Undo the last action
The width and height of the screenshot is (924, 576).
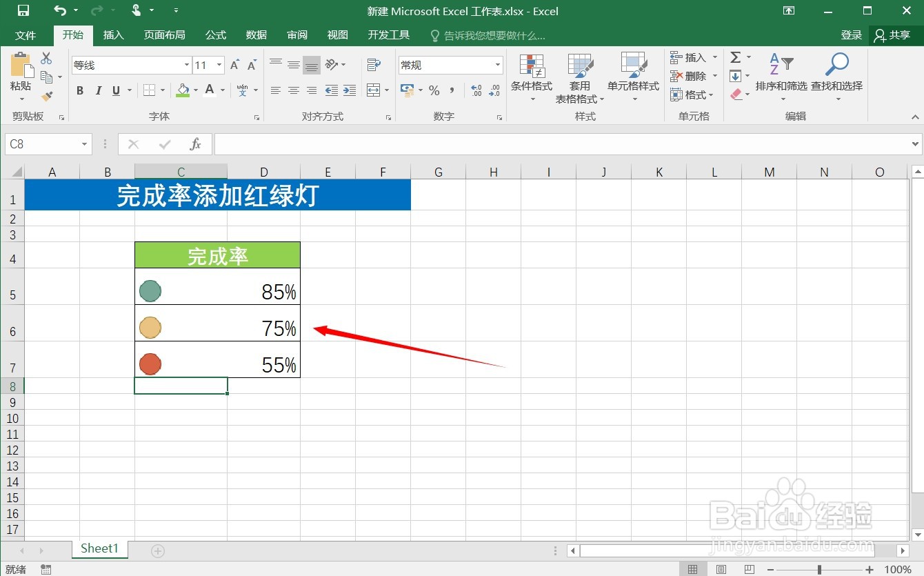[60, 10]
